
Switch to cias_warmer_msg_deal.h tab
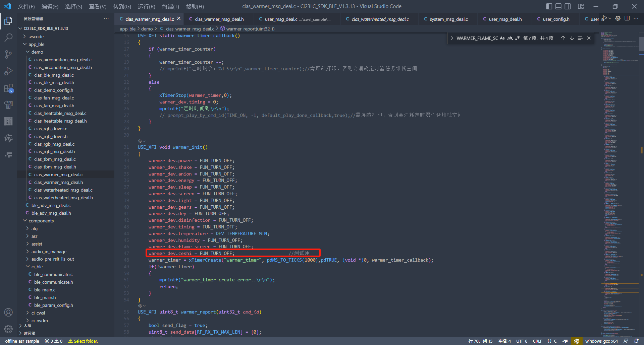click(x=219, y=19)
